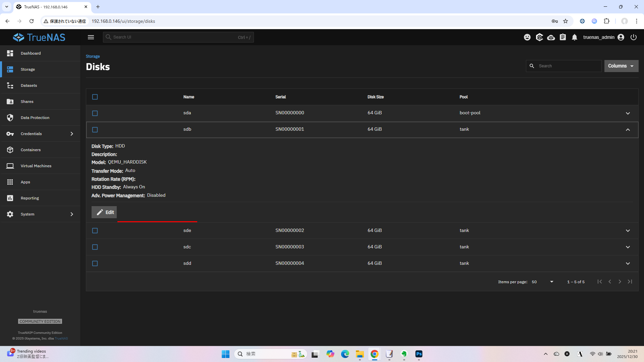Screen dimensions: 644x362
Task: Tick the checkbox for disk sde
Action: 95,231
